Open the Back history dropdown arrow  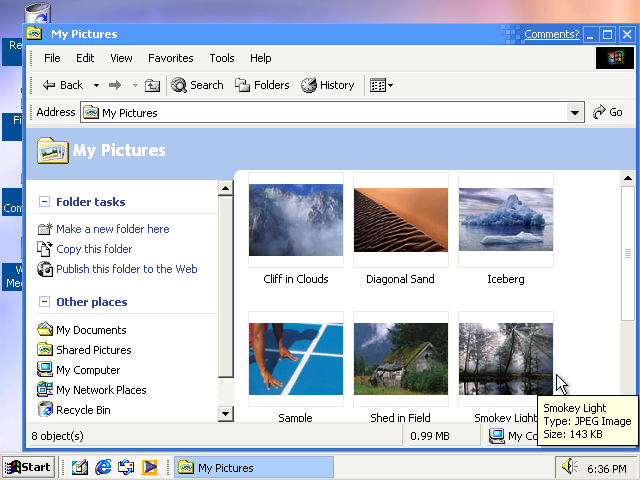tap(96, 85)
